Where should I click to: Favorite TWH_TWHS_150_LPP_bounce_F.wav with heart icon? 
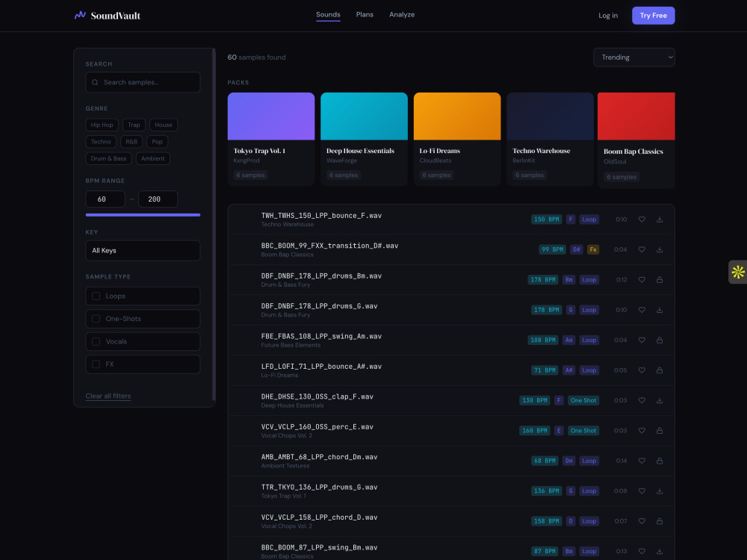(642, 220)
